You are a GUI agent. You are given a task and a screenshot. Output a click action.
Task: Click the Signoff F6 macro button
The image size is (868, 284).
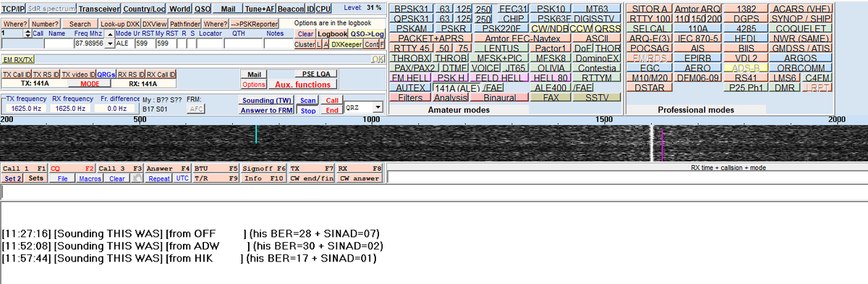264,168
